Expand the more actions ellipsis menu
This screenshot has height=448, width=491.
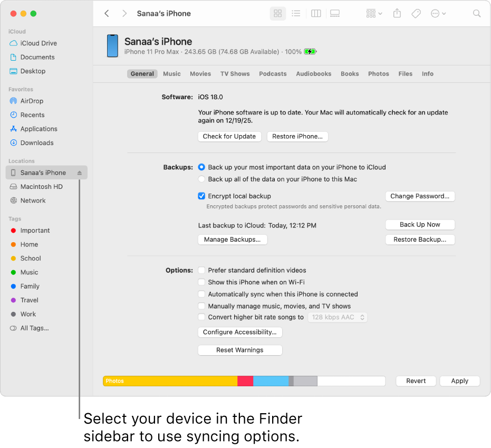tap(438, 14)
